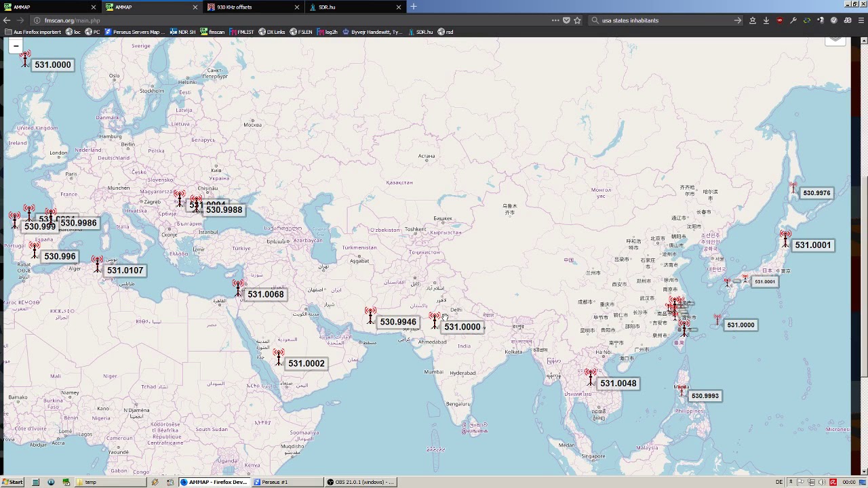
Task: Click transmitter marker labeled 531.0002
Action: pyautogui.click(x=279, y=357)
